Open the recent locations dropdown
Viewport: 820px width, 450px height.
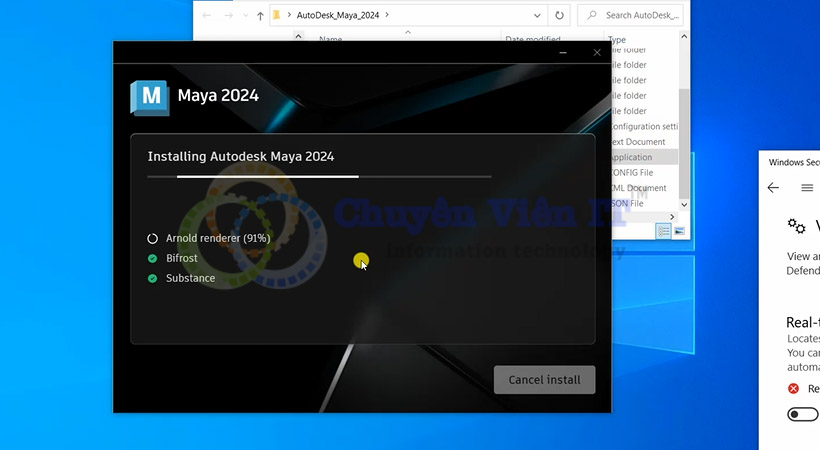[243, 16]
